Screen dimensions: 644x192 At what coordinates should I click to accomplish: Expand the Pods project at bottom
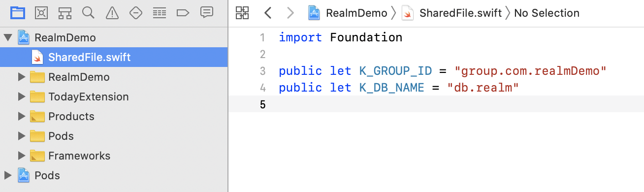[7, 175]
